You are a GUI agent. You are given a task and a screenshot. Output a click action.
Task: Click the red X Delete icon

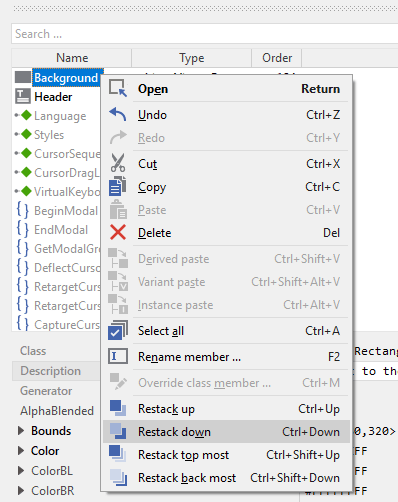point(118,232)
